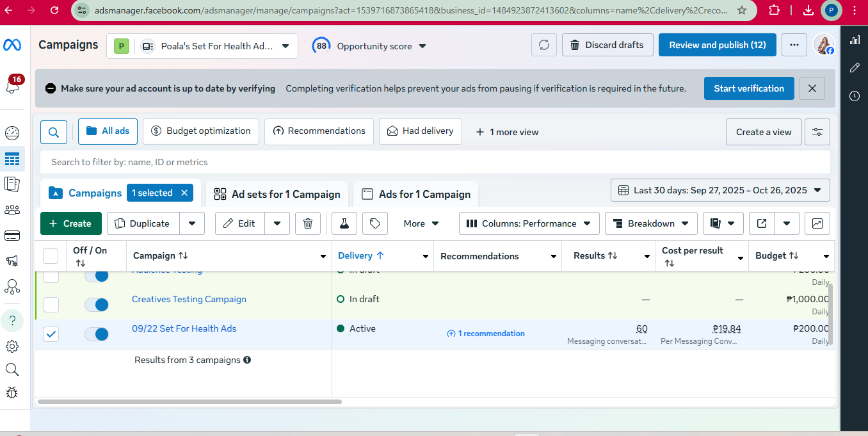The image size is (868, 436).
Task: Click Review and publish (12) button
Action: [717, 45]
